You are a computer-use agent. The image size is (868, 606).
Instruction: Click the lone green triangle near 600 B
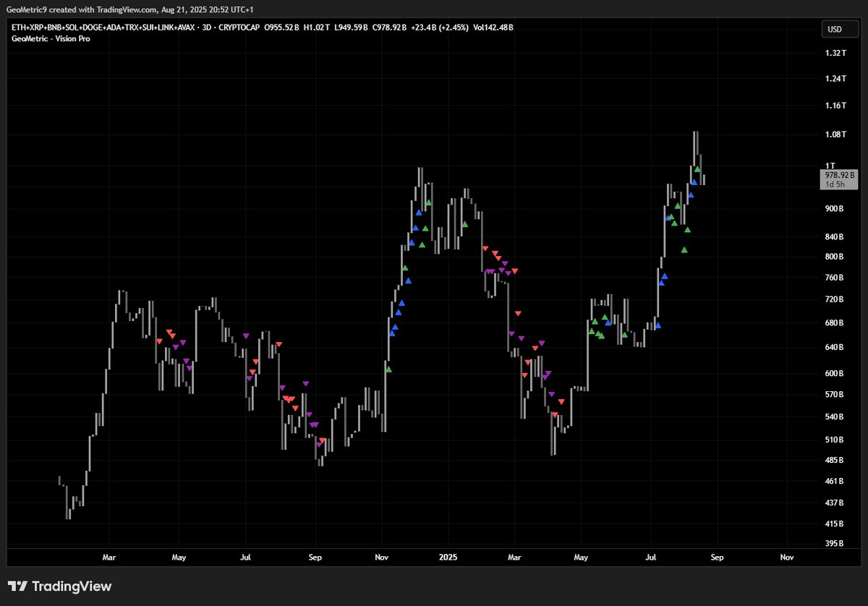[388, 369]
